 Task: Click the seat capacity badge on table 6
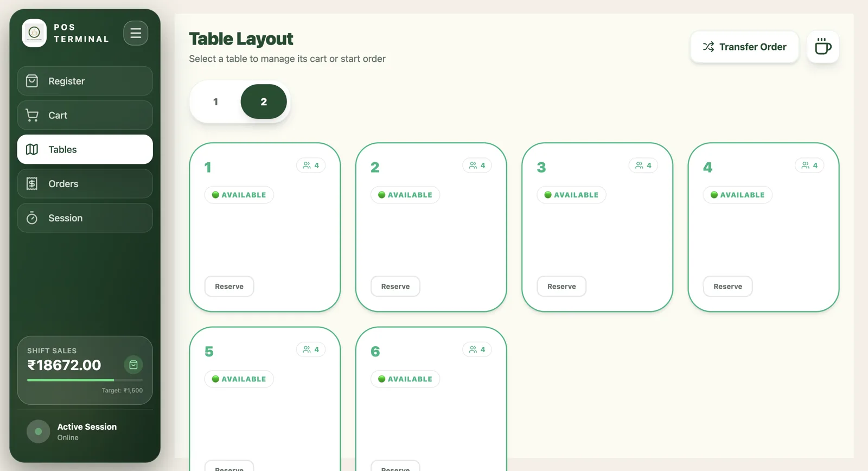pyautogui.click(x=477, y=349)
